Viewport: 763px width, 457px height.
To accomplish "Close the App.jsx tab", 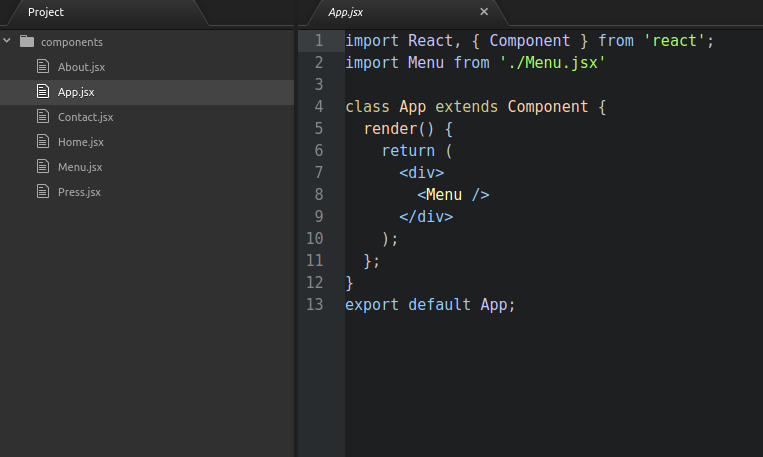I will click(x=484, y=12).
